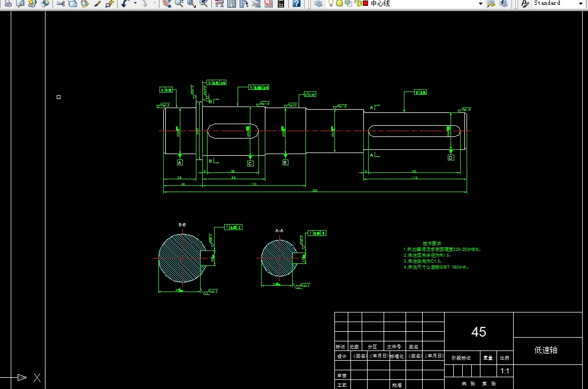Click the small square grip marker
The height and width of the screenshot is (389, 588).
click(x=58, y=97)
